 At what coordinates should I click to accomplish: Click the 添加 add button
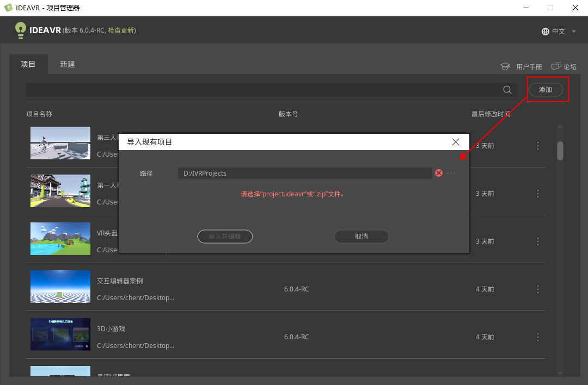click(x=546, y=90)
